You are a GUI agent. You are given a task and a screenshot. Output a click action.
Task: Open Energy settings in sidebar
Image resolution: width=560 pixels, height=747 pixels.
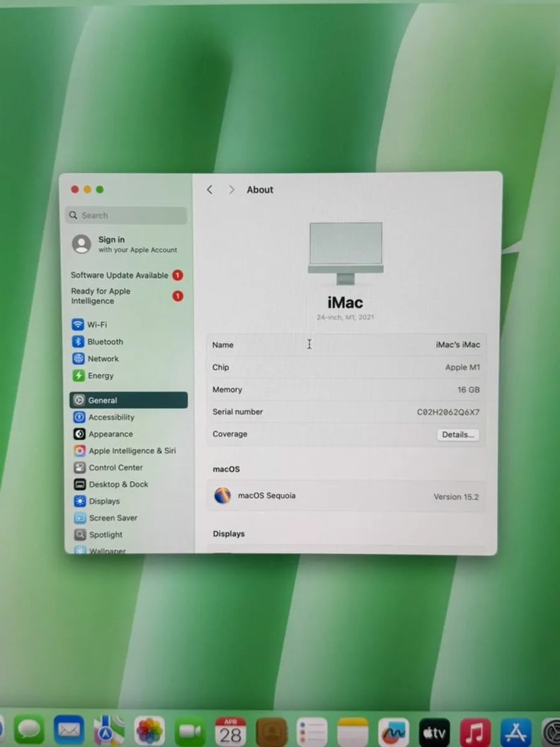click(100, 376)
